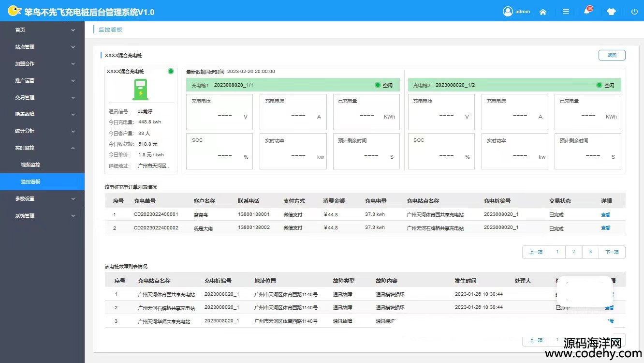Open 视频监控 submenu item
The image size is (644, 363).
coord(42,165)
